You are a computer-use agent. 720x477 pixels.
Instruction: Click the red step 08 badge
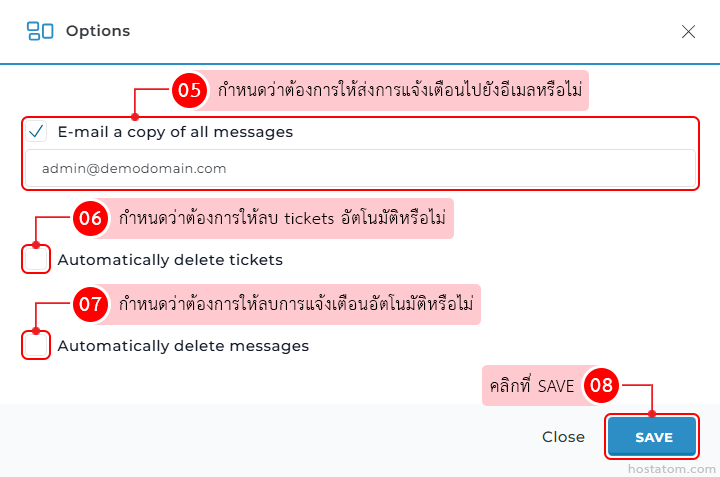[601, 385]
